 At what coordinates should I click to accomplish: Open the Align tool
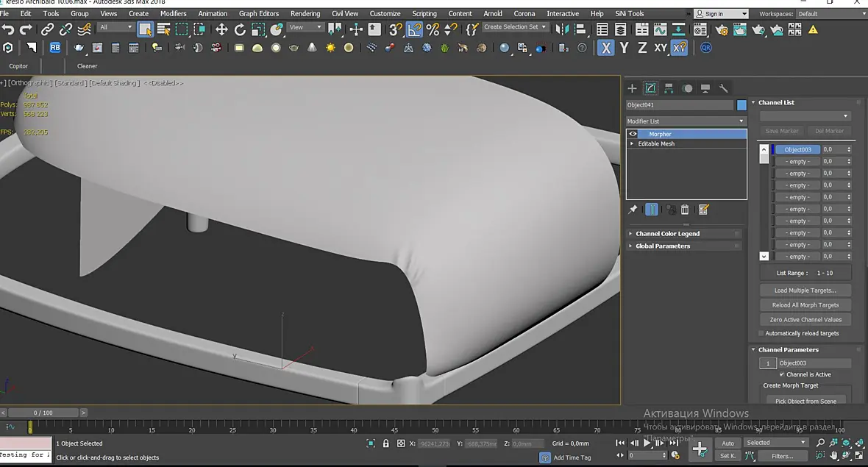click(580, 29)
